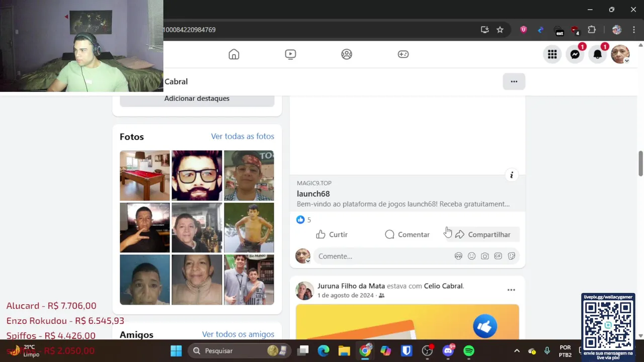
Task: Go to Facebook Home icon
Action: pos(234,54)
